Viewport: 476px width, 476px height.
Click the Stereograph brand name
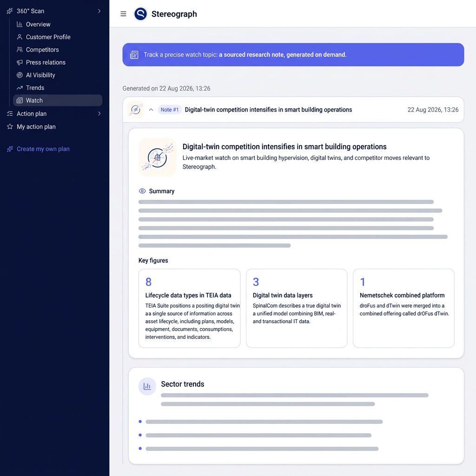coord(174,14)
